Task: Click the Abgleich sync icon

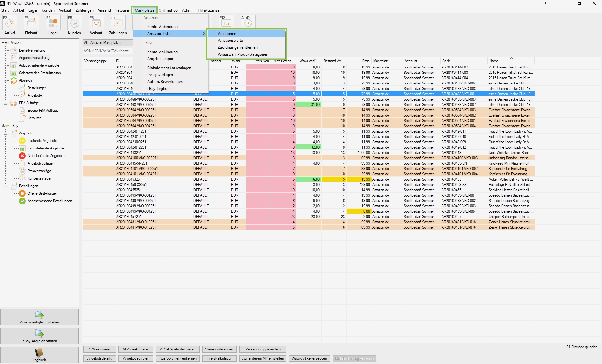Action: coord(14,80)
